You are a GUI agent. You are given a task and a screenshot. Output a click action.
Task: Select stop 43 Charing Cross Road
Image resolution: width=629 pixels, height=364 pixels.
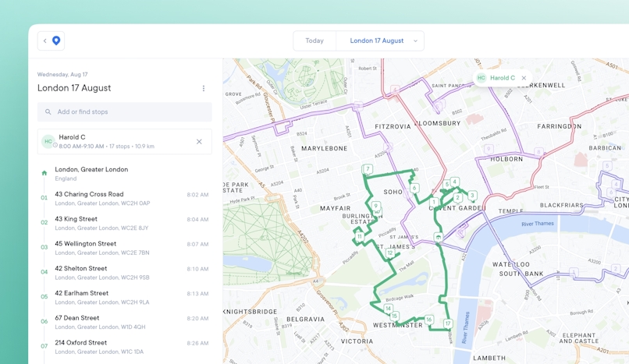pyautogui.click(x=124, y=198)
